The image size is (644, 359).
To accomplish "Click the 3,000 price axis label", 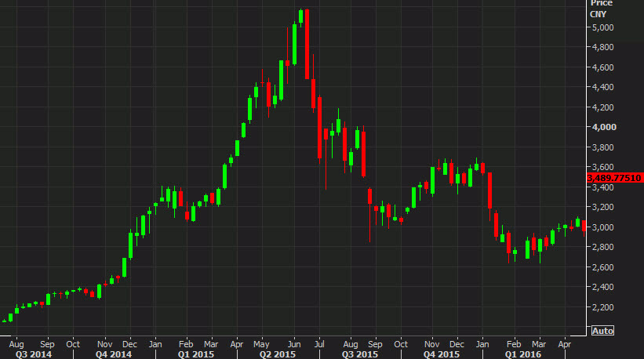I will coord(602,227).
